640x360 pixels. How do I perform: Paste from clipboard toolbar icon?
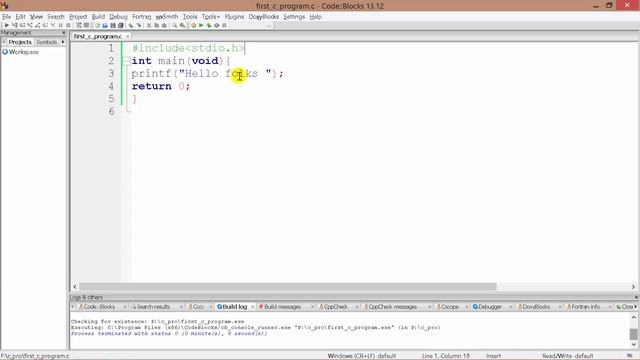pyautogui.click(x=164, y=25)
